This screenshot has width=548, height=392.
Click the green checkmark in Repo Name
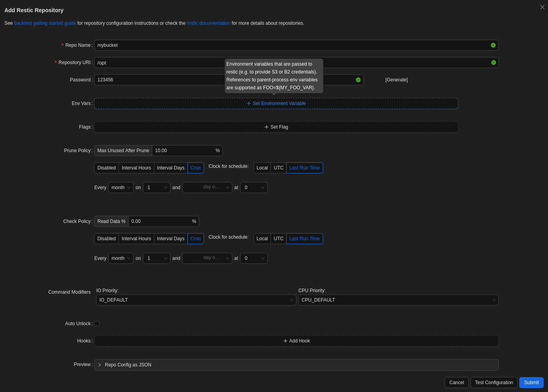point(493,45)
